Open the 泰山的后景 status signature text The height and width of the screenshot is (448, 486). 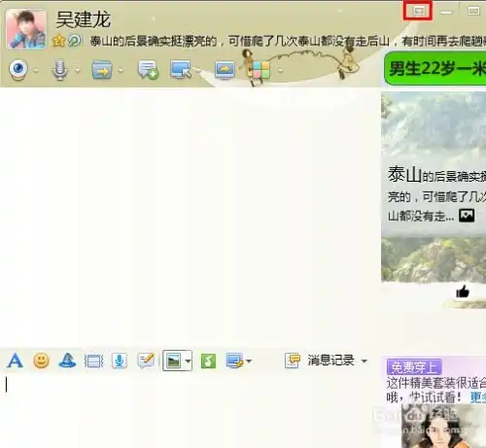pyautogui.click(x=288, y=41)
